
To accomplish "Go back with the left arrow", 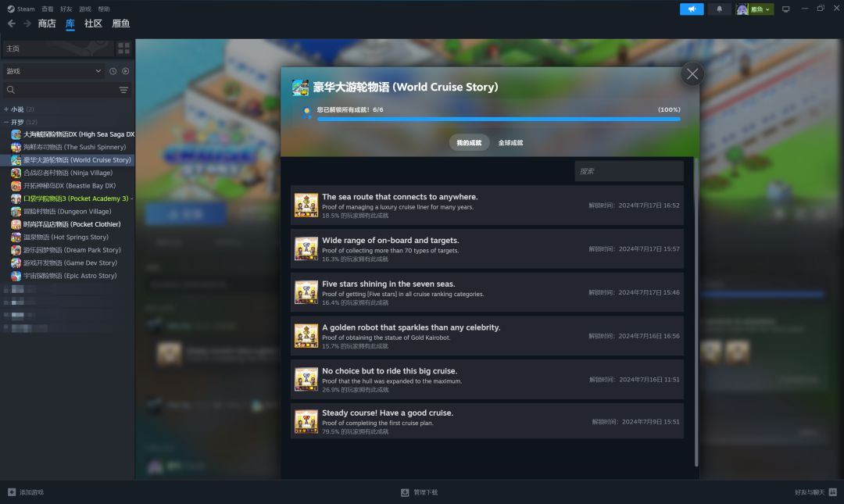I will click(11, 23).
